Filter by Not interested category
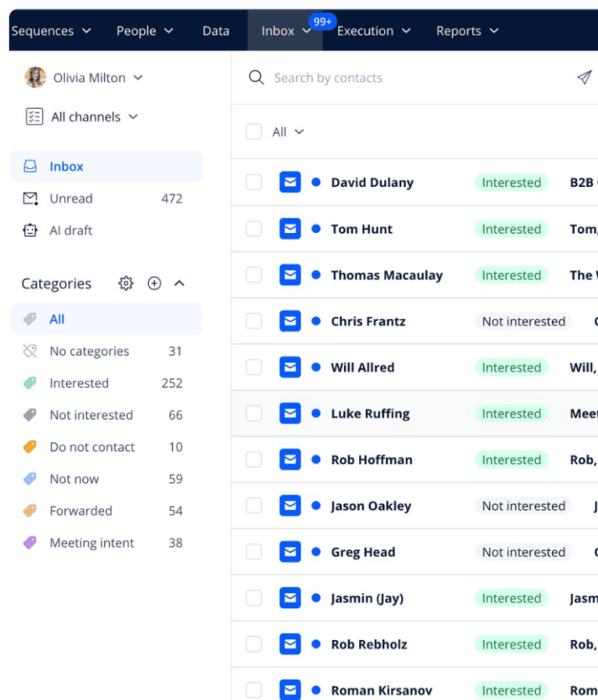The width and height of the screenshot is (598, 700). (106, 415)
